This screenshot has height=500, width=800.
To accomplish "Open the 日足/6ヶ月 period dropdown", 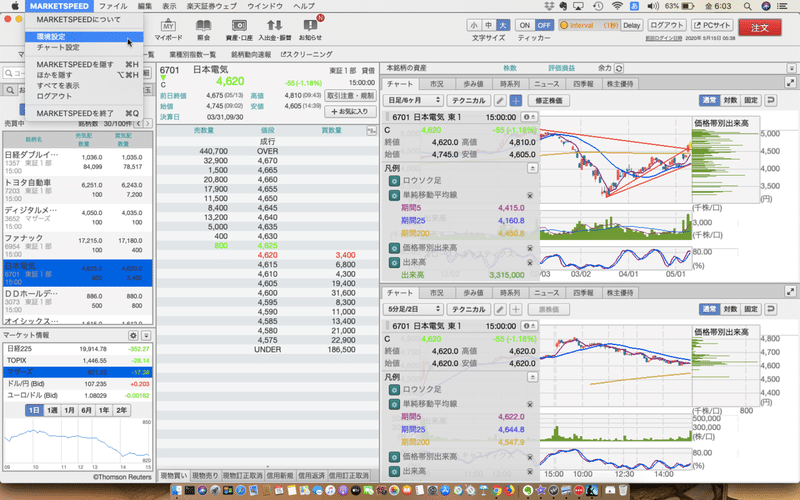I will coord(413,101).
